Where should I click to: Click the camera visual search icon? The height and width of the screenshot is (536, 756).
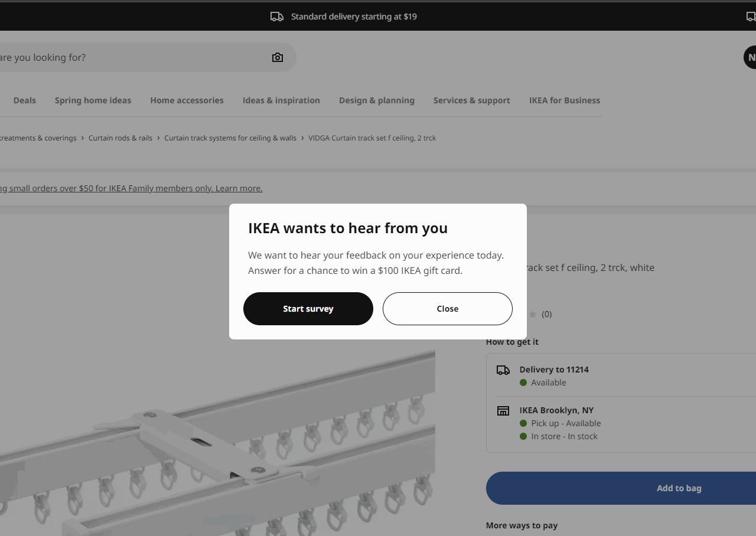point(278,57)
